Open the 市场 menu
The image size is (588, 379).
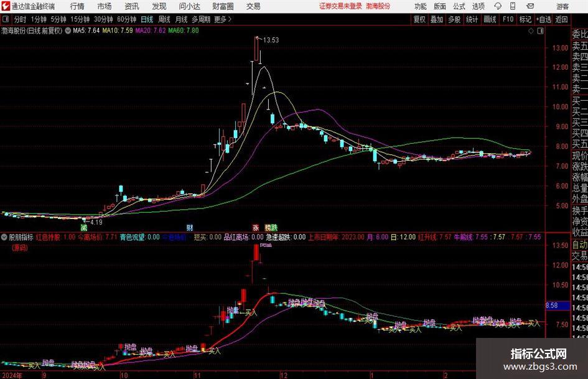[x=105, y=6]
